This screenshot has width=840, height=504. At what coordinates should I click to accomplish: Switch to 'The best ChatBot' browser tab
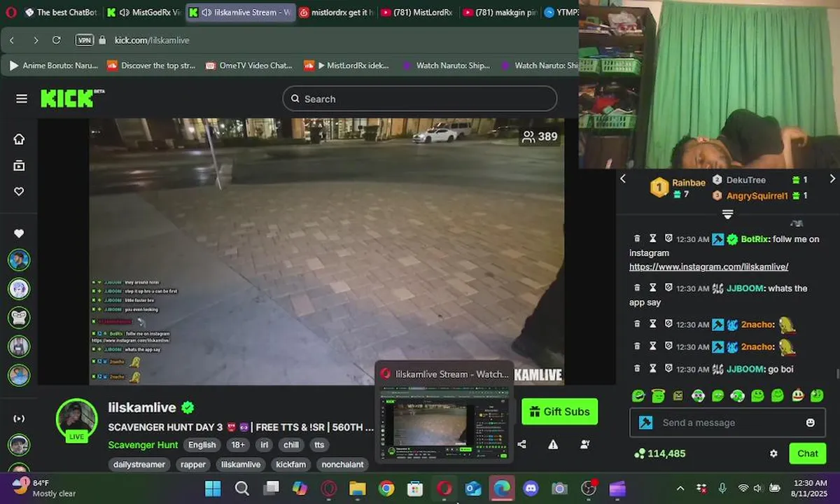pos(60,13)
